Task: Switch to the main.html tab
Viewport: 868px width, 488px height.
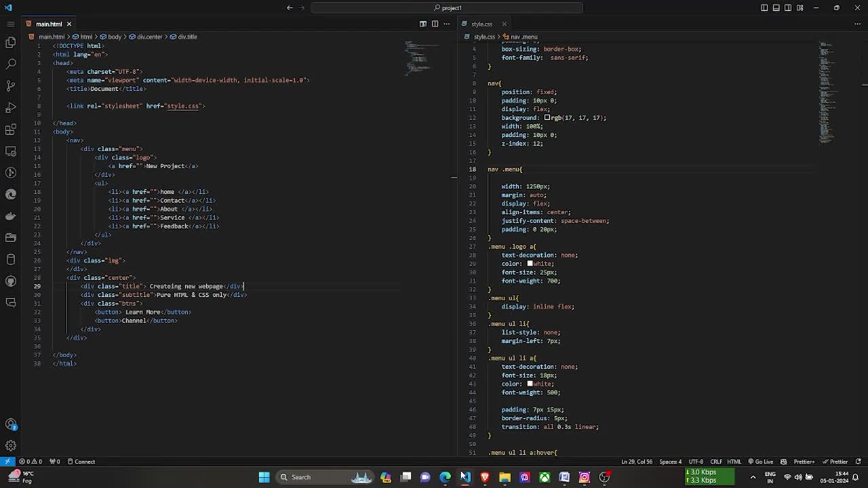Action: click(49, 24)
